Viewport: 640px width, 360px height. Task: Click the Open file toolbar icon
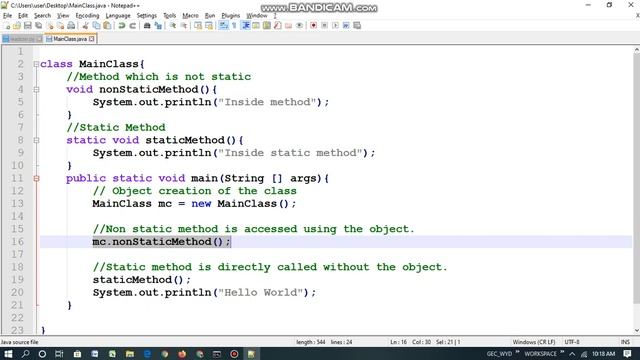click(17, 26)
